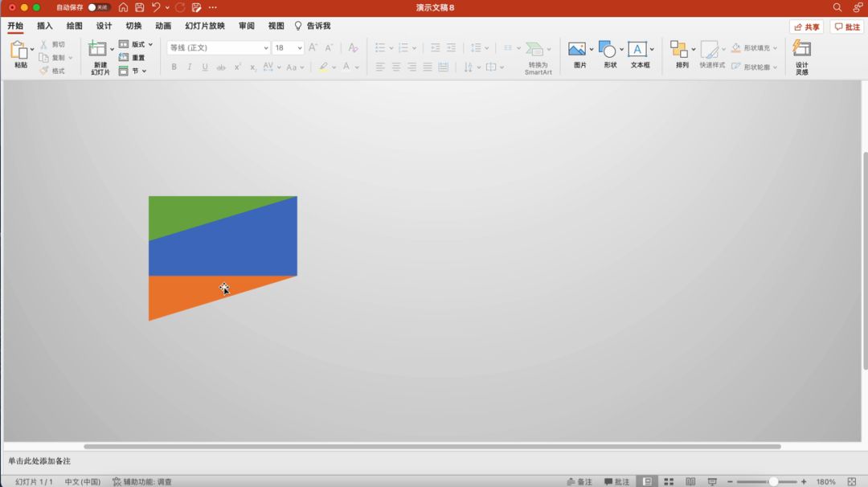This screenshot has width=868, height=487.
Task: Click the Share (共享) button
Action: click(x=807, y=27)
